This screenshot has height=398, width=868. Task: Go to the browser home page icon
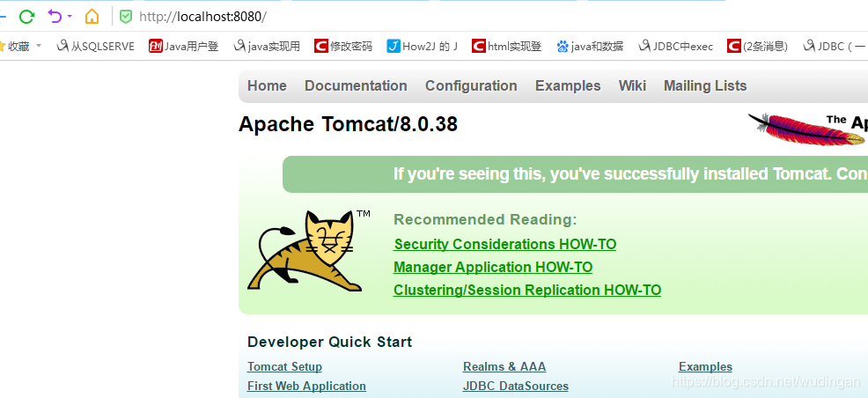coord(92,17)
